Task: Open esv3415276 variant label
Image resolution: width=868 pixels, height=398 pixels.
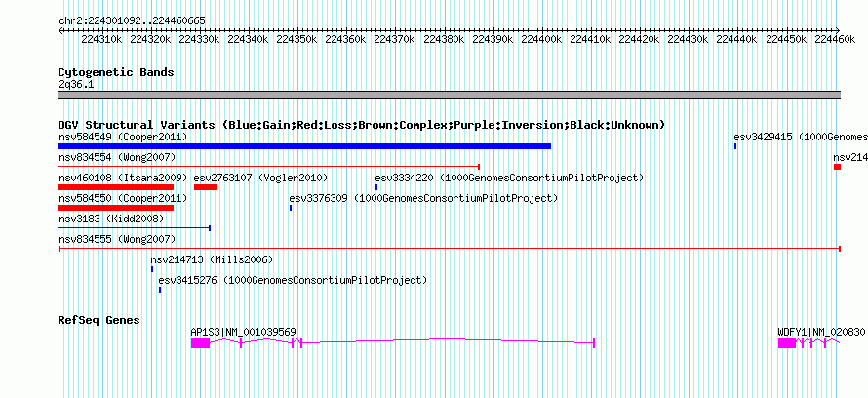Action: [x=293, y=281]
